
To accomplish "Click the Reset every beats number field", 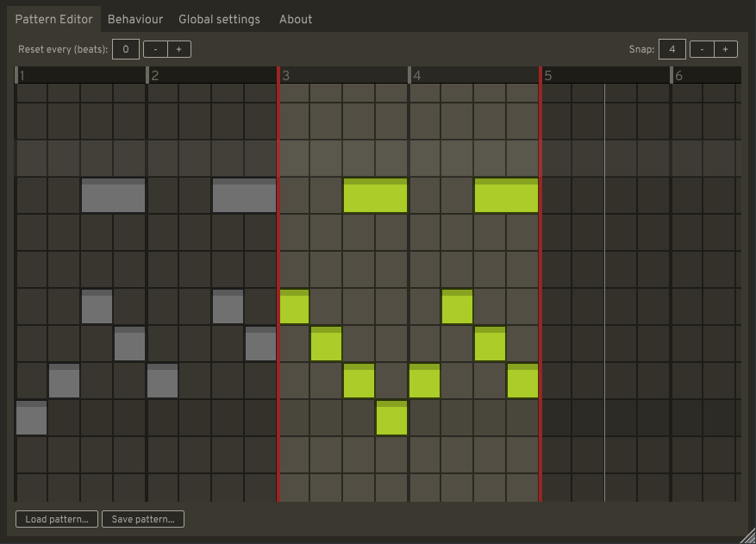I will pyautogui.click(x=126, y=49).
